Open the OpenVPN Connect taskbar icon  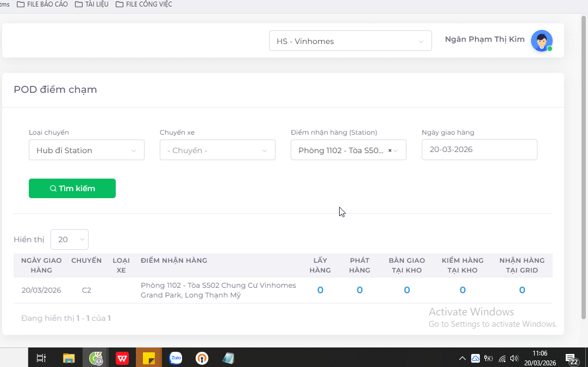pyautogui.click(x=202, y=358)
